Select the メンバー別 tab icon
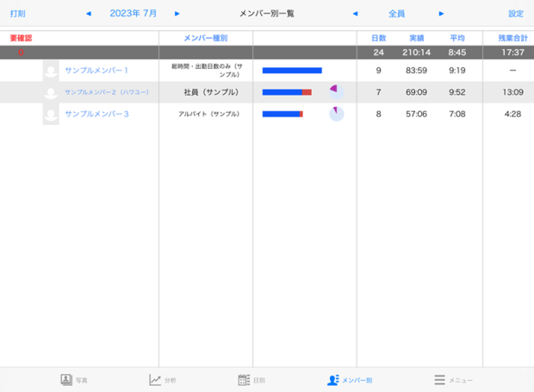Image resolution: width=534 pixels, height=392 pixels. pos(332,380)
